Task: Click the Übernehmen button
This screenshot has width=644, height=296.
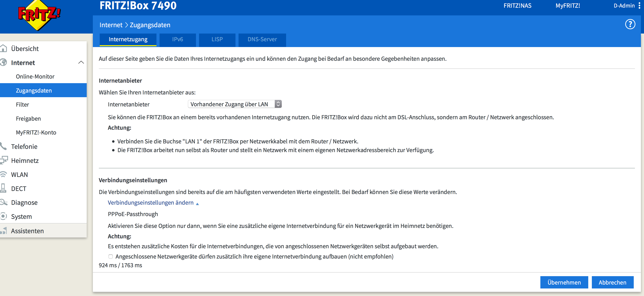Action: 564,282
